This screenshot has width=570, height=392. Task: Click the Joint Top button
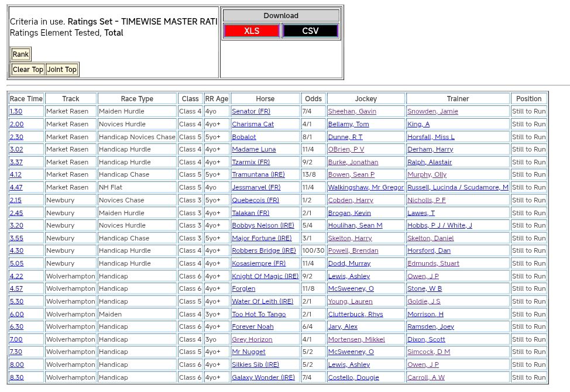62,70
